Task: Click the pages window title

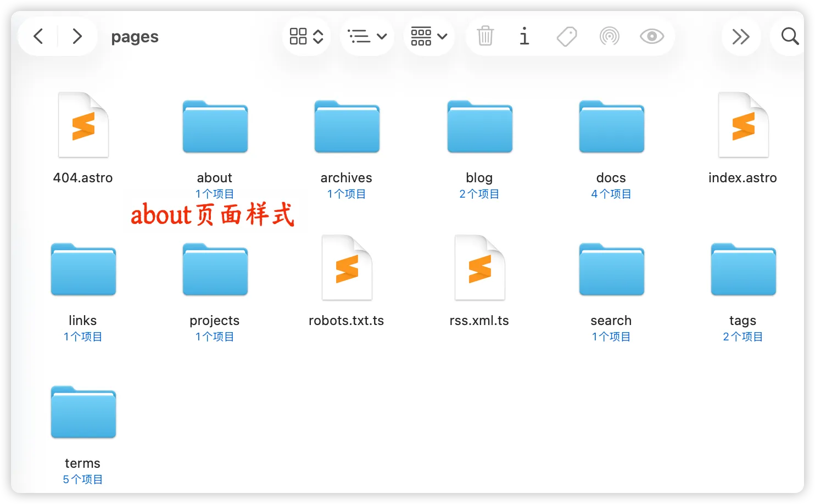Action: click(135, 37)
